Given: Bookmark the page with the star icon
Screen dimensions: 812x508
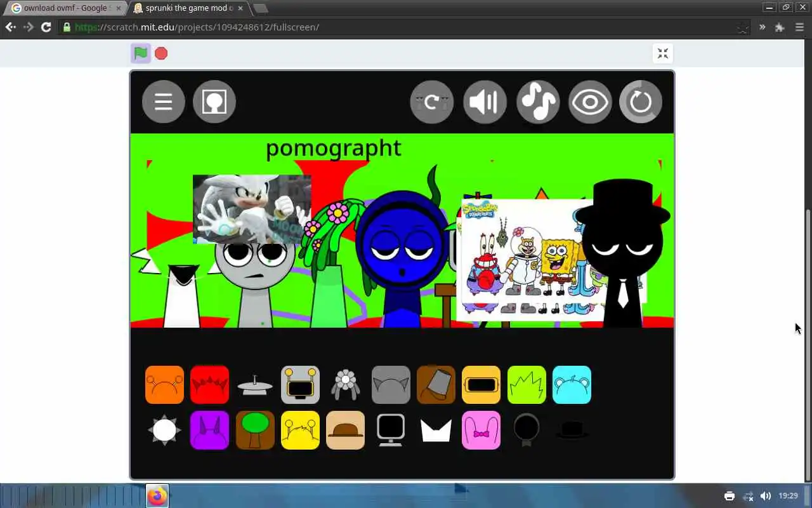Looking at the screenshot, I should pos(743,27).
